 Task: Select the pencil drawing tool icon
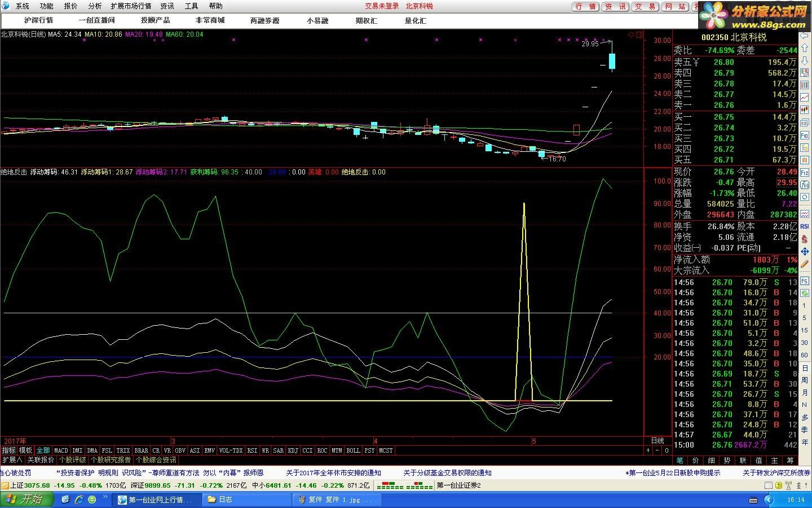point(805,263)
